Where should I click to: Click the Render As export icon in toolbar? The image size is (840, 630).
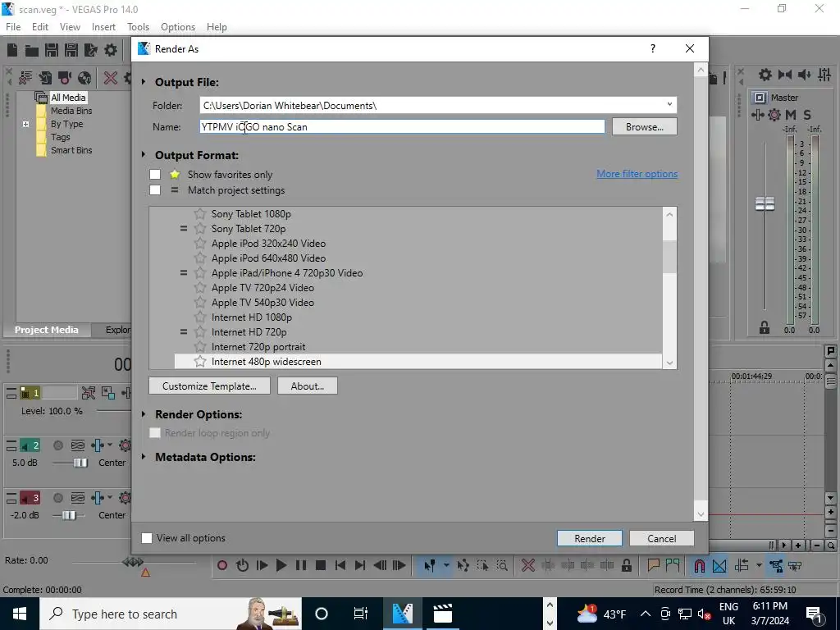pyautogui.click(x=91, y=50)
